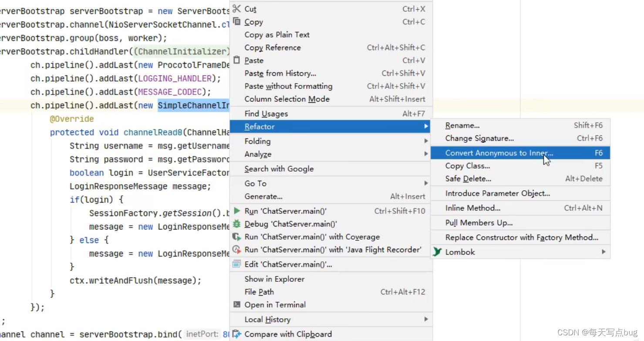Choose Replace Constructor with Factory Method...
The image size is (644, 341).
(520, 237)
